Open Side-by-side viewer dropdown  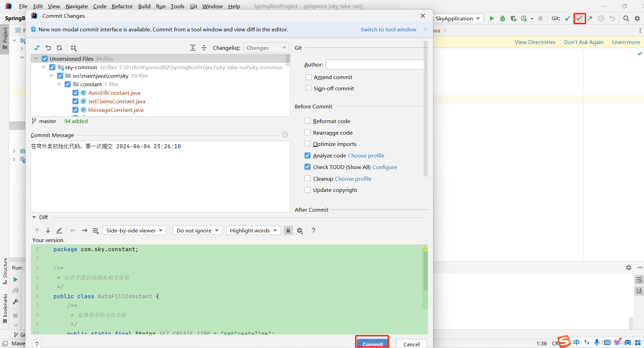click(x=134, y=230)
